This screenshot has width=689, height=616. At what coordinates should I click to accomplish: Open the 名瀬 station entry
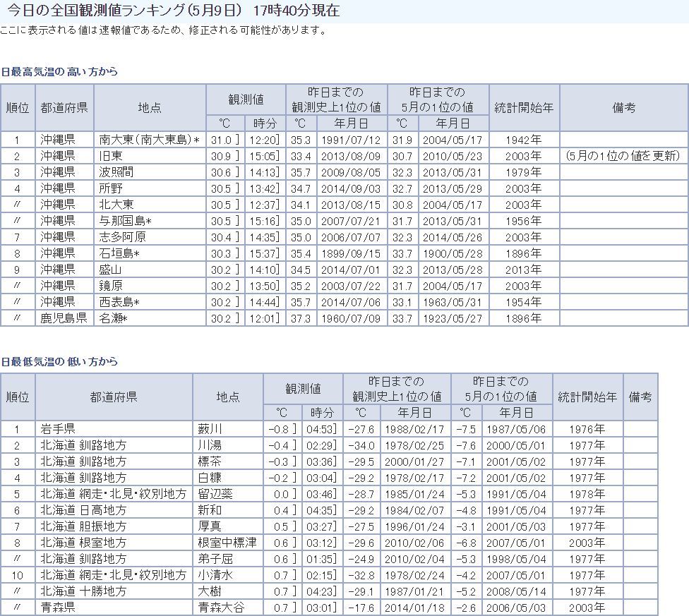113,318
